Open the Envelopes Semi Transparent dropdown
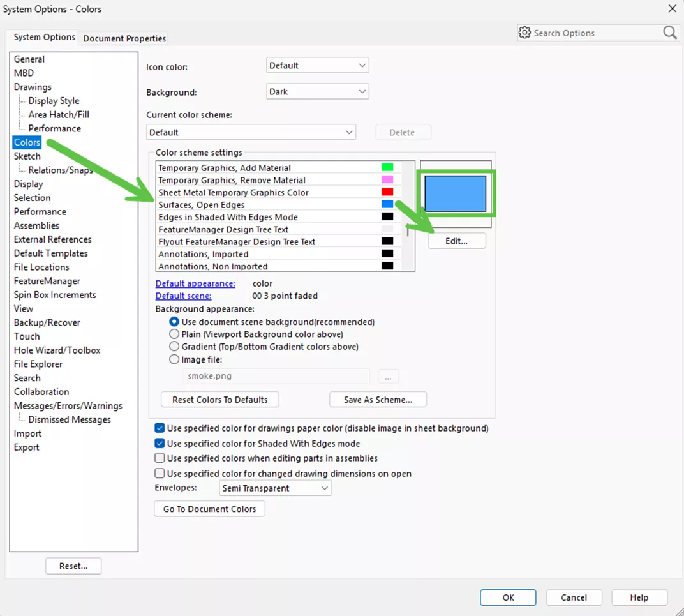Screen dimensions: 684x616 point(274,488)
